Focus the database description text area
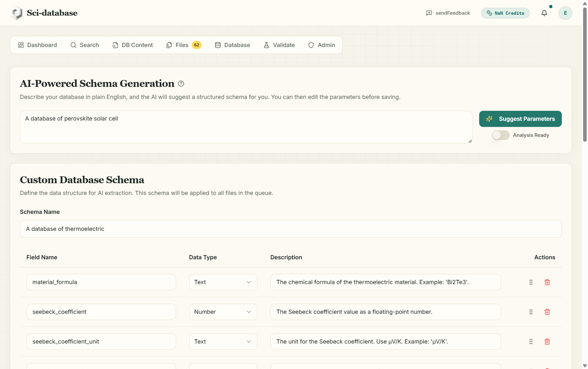 pos(246,127)
